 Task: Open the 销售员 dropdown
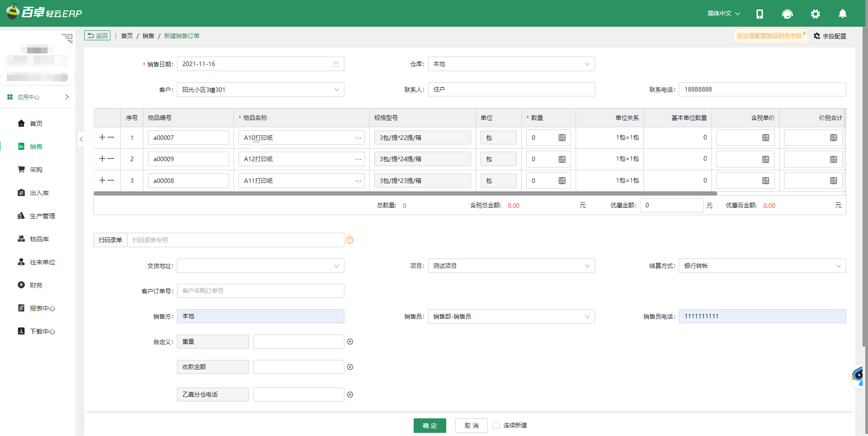(511, 316)
